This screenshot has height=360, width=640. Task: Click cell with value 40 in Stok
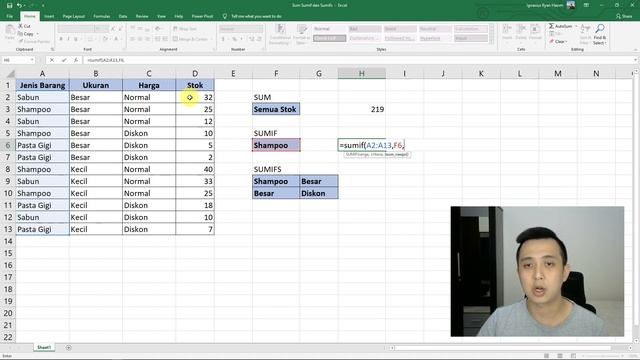click(195, 169)
